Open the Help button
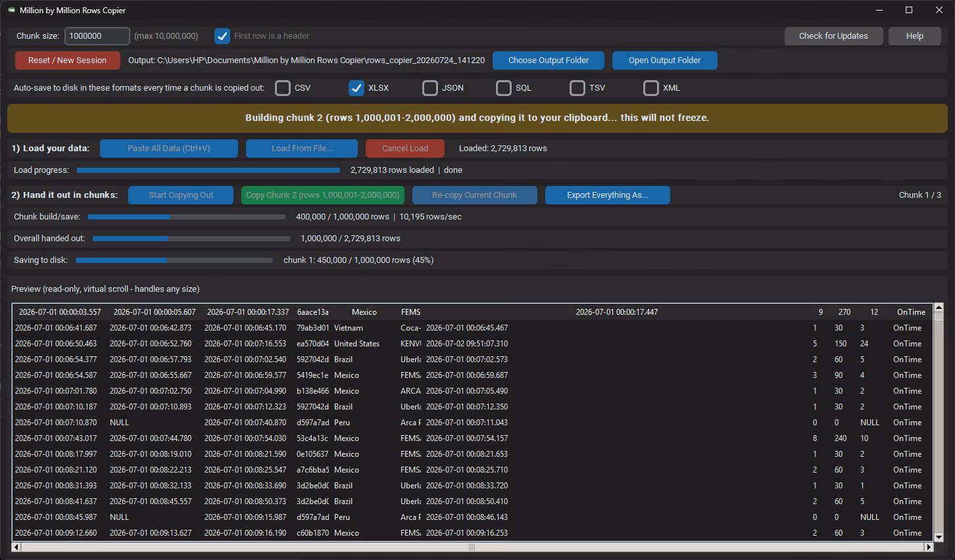The width and height of the screenshot is (955, 560). pyautogui.click(x=915, y=36)
